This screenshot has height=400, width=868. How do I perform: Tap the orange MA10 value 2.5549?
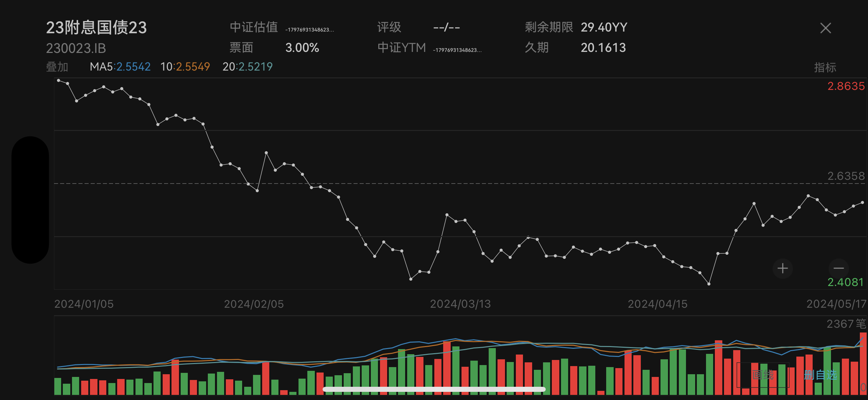point(193,66)
